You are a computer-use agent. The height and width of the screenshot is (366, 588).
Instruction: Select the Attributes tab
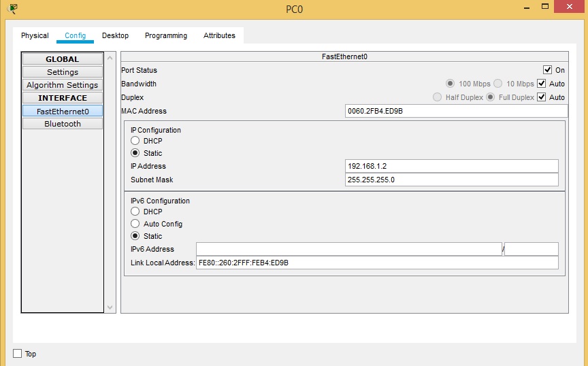pos(219,35)
